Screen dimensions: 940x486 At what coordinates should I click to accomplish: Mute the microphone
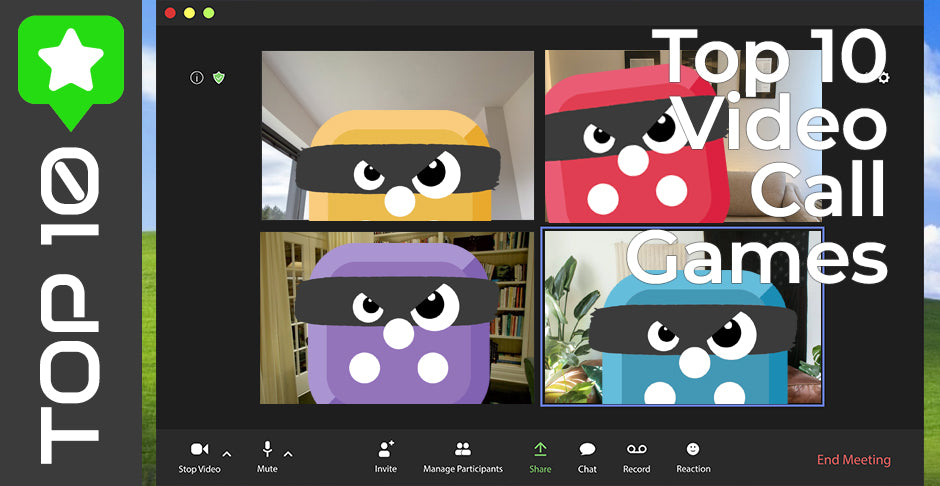(x=267, y=449)
